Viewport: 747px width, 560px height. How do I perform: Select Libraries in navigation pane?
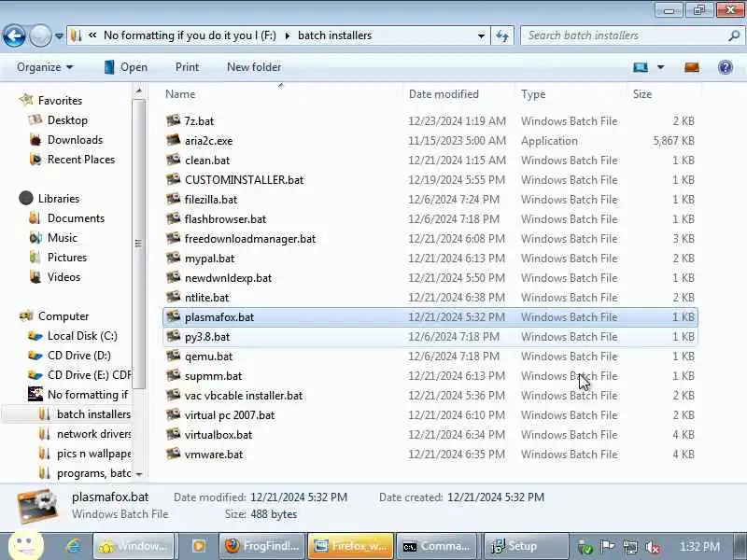59,198
